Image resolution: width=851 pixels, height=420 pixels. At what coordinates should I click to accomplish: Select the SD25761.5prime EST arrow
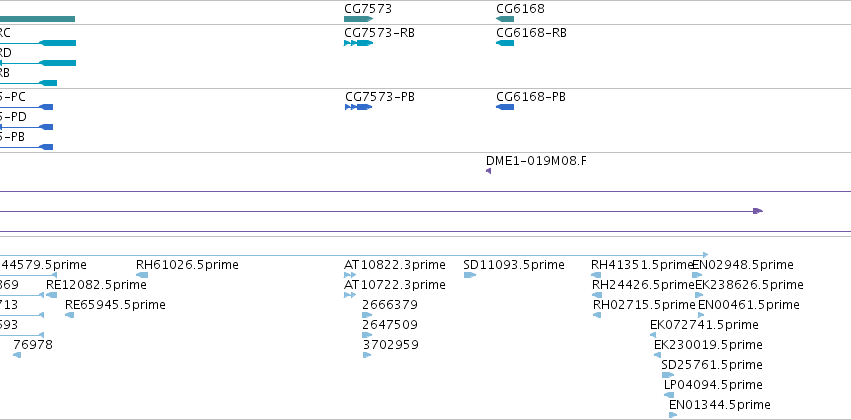[668, 375]
